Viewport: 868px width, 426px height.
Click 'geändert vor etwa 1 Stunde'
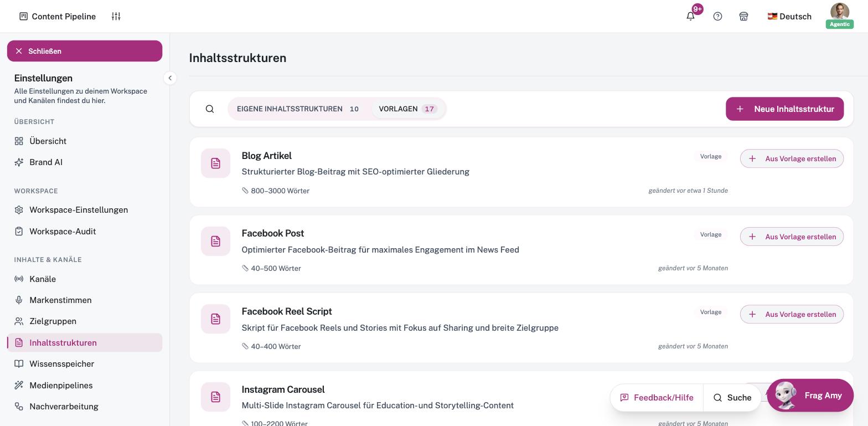688,191
